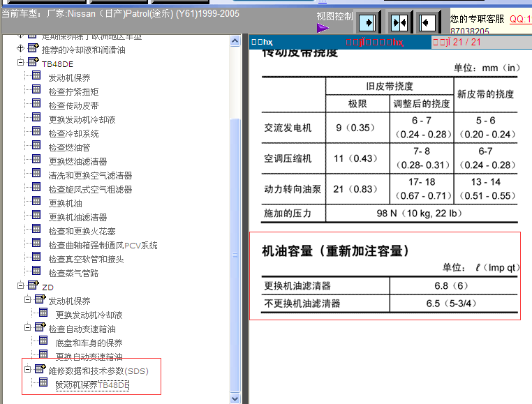
Task: Select the 維修数据和技术参数(SDS) folder
Action: 98,371
